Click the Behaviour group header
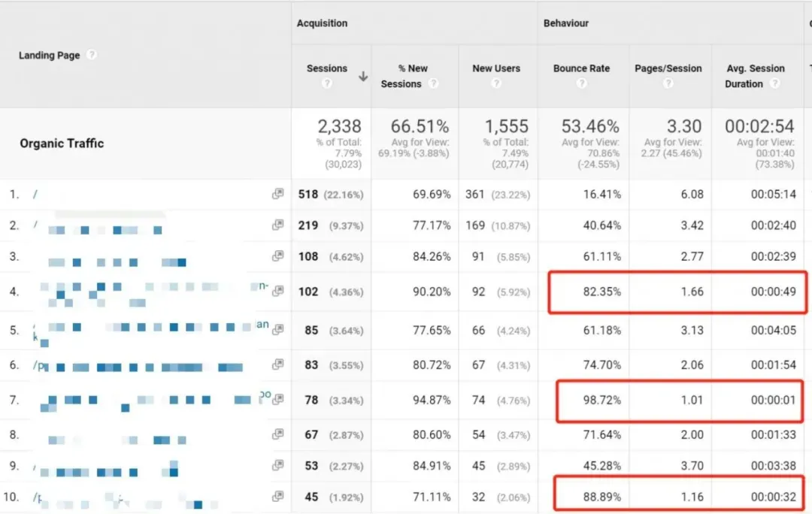Viewport: 812px width, 514px height. (x=566, y=23)
